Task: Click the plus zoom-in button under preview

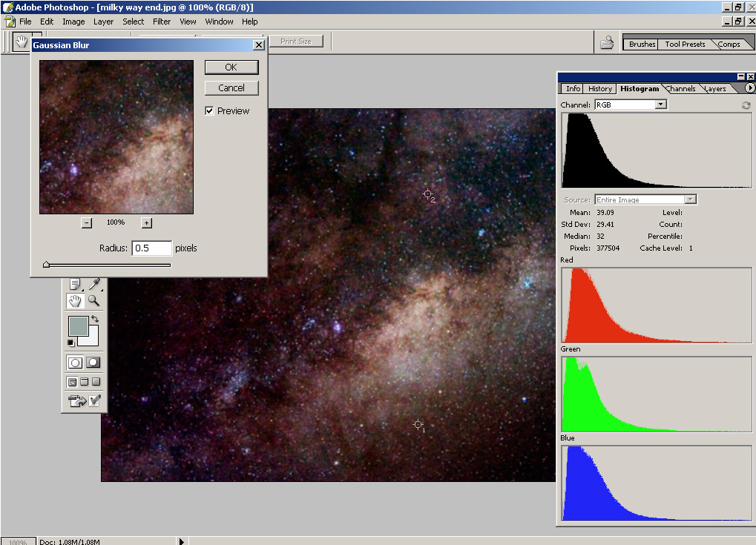Action: (x=146, y=222)
